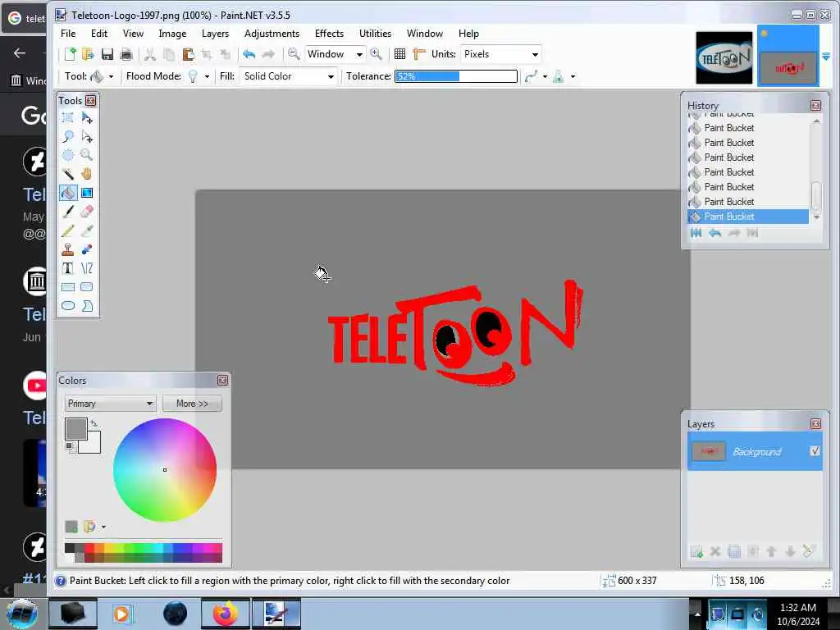840x630 pixels.
Task: Toggle the pixel grid icon
Action: coord(399,54)
